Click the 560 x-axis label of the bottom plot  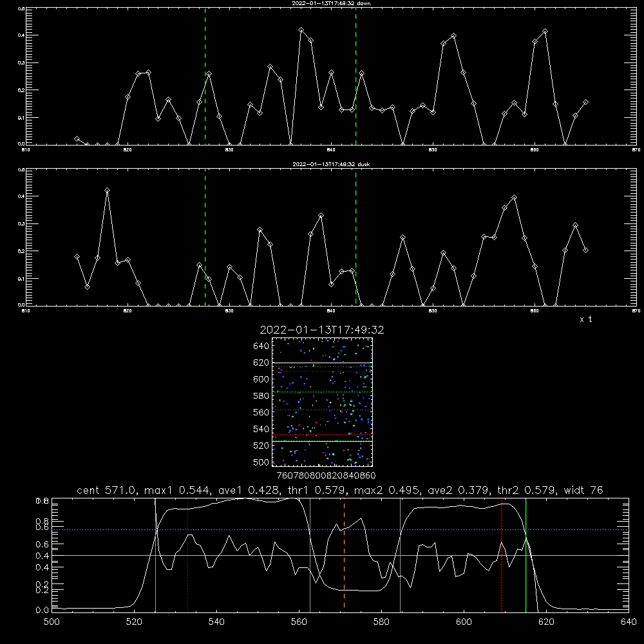pos(299,622)
